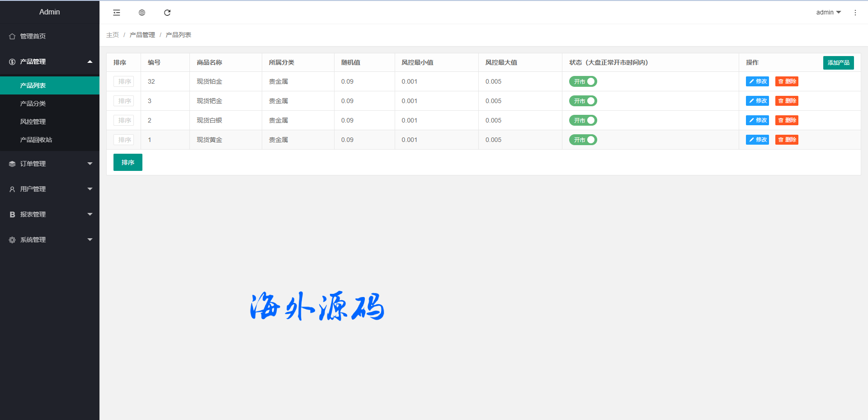The height and width of the screenshot is (420, 868).
Task: Click the home icon beside 管理首页
Action: (12, 36)
